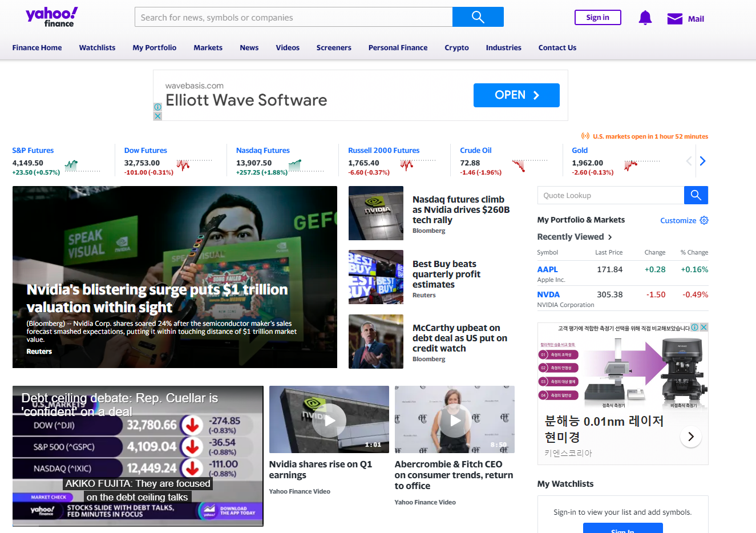The image size is (756, 533).
Task: Open the Dow Futures link
Action: click(145, 150)
